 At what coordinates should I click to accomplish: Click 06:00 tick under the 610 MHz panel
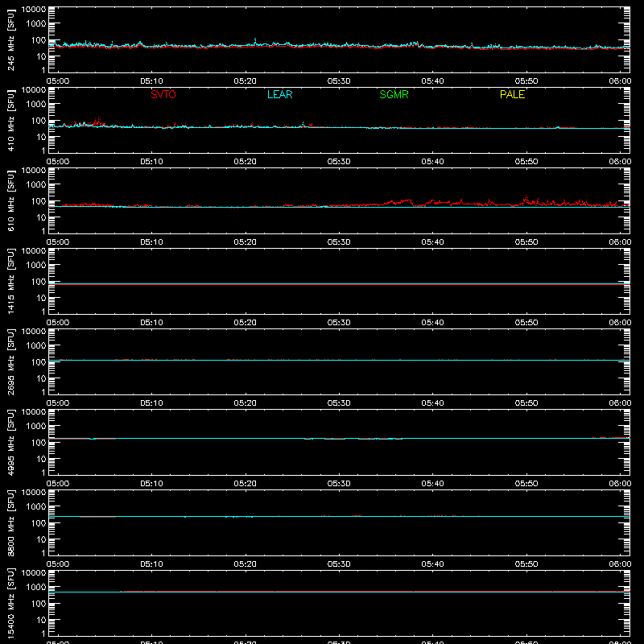click(620, 242)
